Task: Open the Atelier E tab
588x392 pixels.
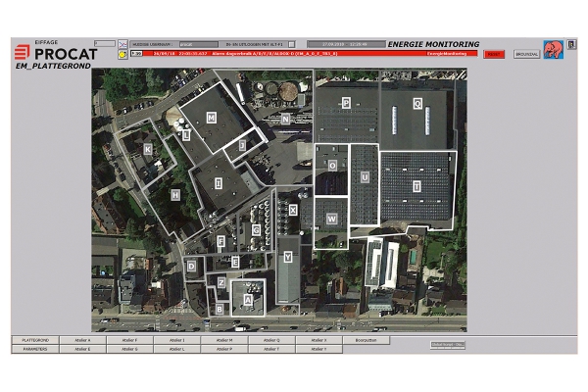Action: tap(82, 349)
